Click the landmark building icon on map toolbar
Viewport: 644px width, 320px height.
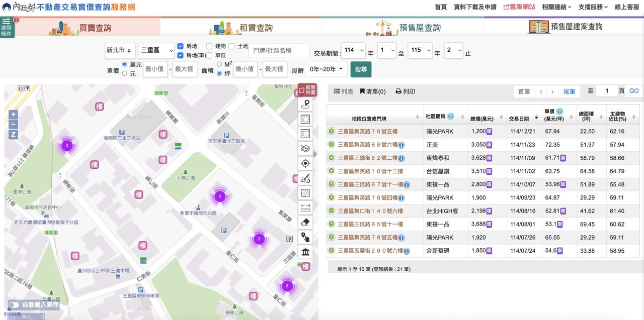click(x=305, y=252)
